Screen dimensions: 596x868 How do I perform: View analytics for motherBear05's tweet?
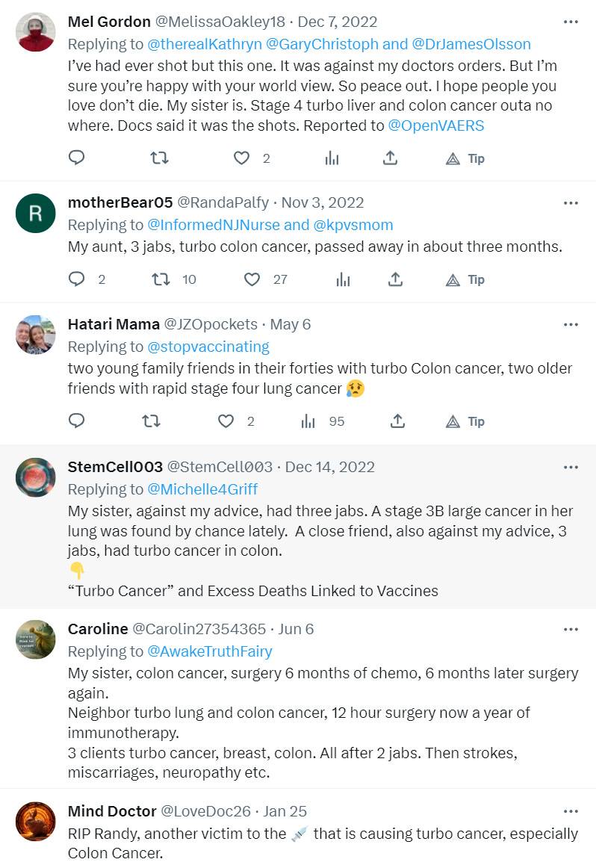pyautogui.click(x=342, y=279)
